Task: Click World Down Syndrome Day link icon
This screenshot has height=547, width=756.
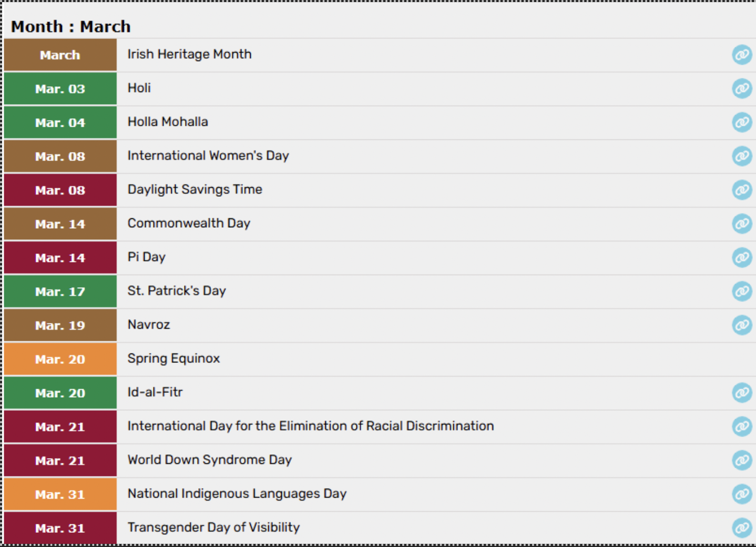Action: [742, 460]
